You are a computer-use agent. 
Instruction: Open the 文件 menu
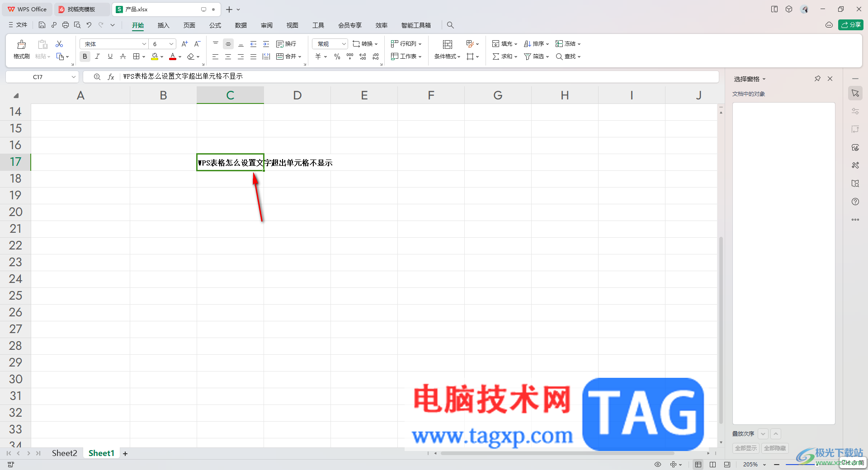tap(18, 25)
